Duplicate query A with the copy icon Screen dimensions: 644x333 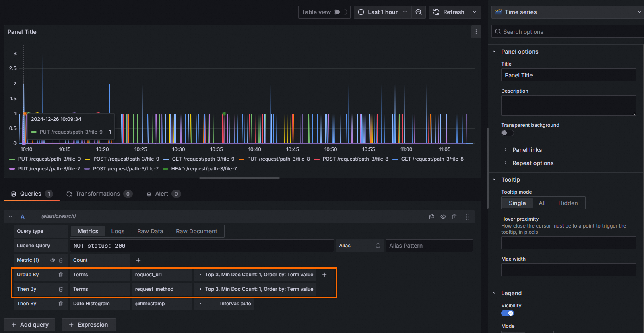coord(432,217)
